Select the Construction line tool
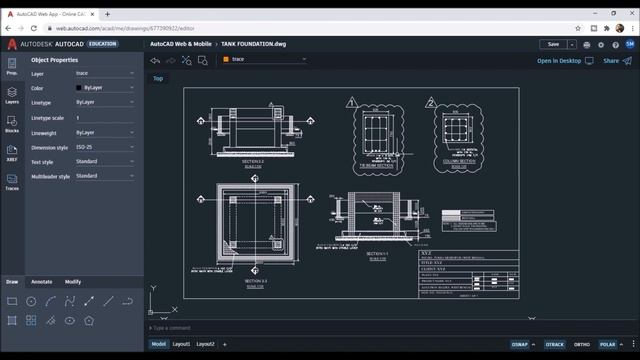Screen dimensions: 640x360 50,320
